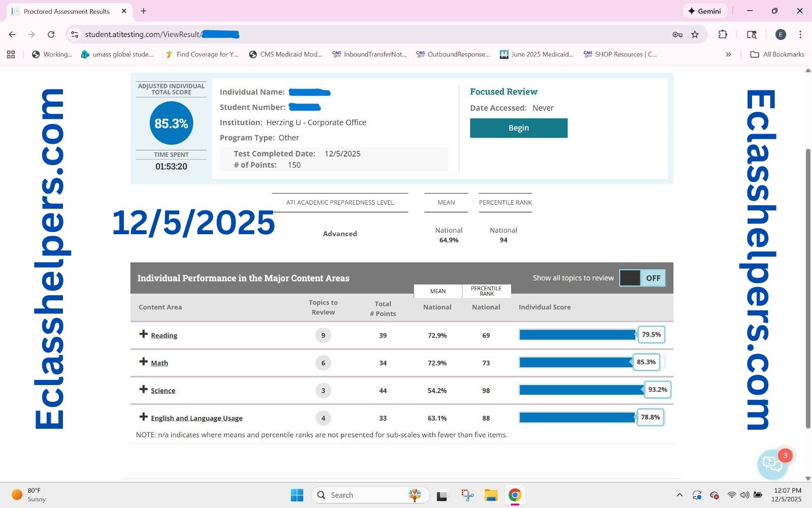Viewport: 812px width, 508px height.
Task: Bookmark this page with the star icon
Action: pos(695,35)
